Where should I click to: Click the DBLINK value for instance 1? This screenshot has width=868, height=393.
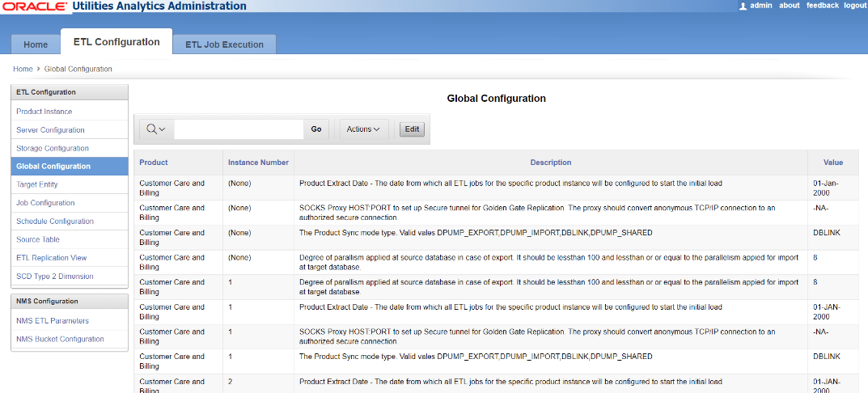coord(827,357)
